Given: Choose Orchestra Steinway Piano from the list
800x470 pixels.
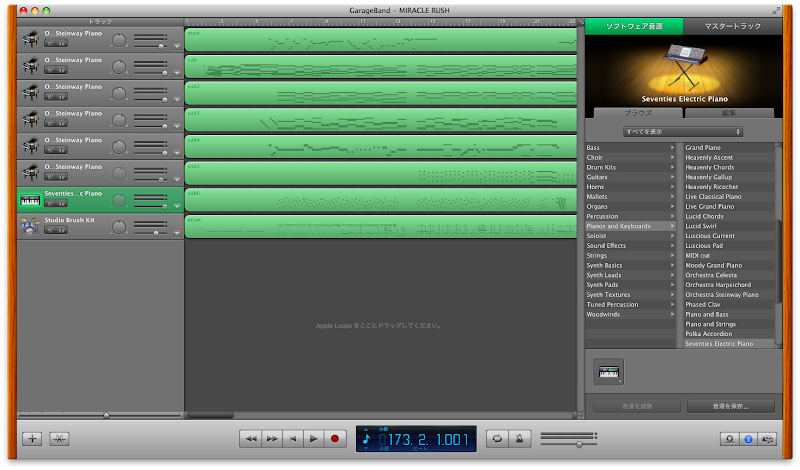Looking at the screenshot, I should [729, 295].
